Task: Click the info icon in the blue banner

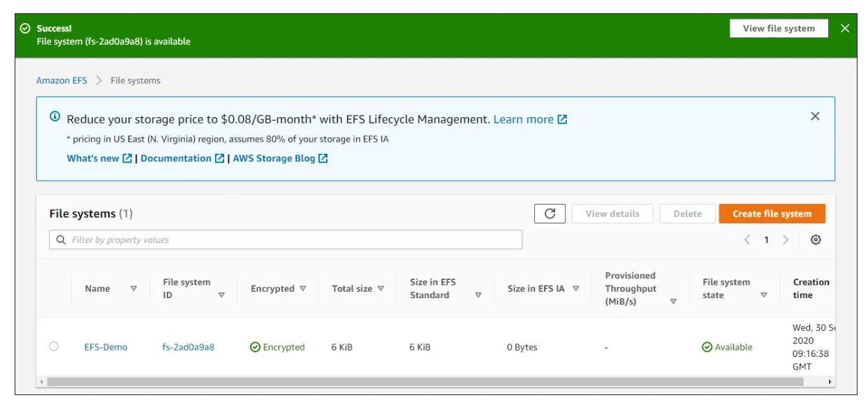Action: pyautogui.click(x=55, y=117)
